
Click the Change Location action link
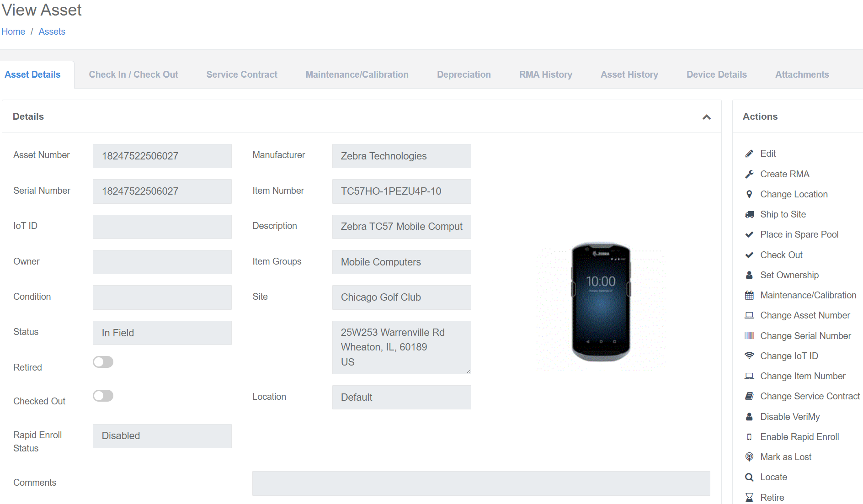click(x=794, y=194)
